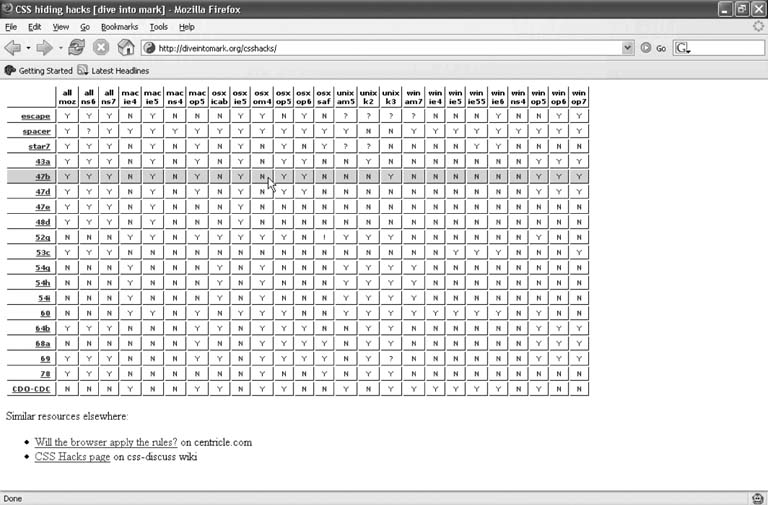The width and height of the screenshot is (768, 505).
Task: Click the site icon in the address bar
Action: [150, 48]
